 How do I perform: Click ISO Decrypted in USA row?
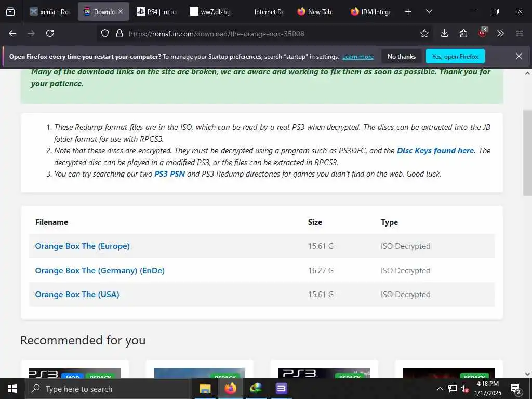(405, 295)
